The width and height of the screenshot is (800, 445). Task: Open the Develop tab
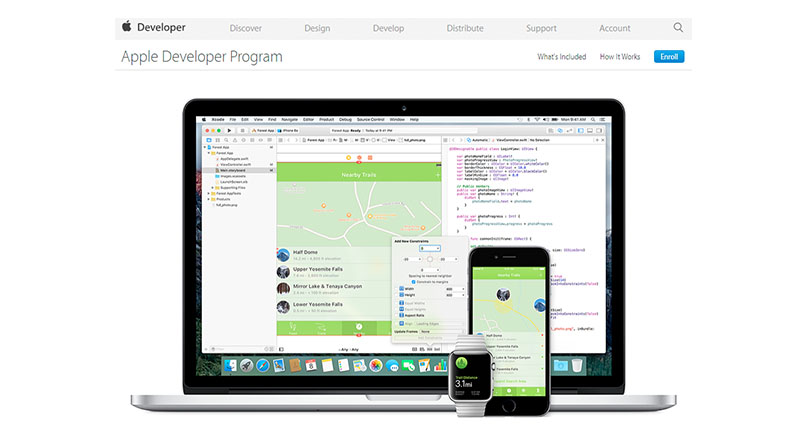(388, 28)
